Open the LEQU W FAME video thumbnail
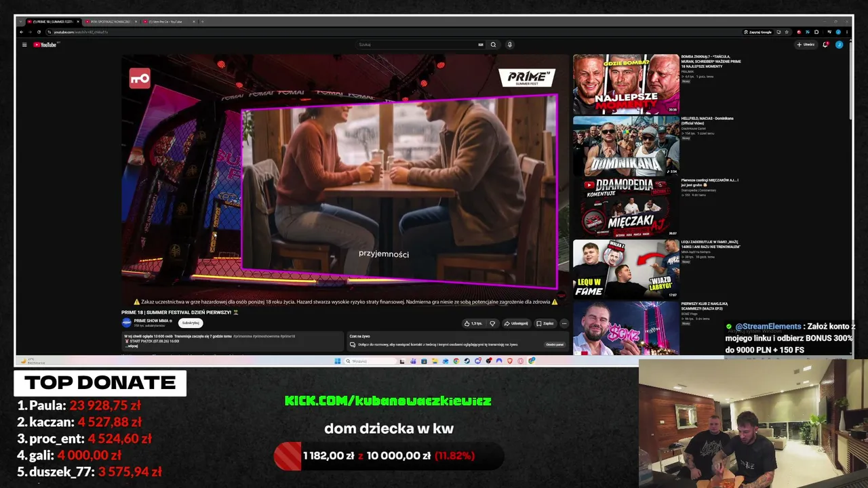This screenshot has width=868, height=488. point(626,268)
